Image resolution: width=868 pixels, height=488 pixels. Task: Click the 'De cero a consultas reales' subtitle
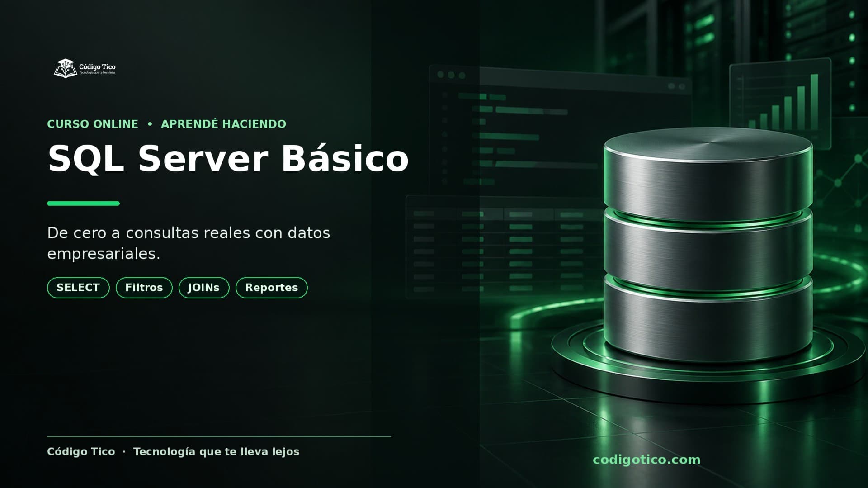coord(189,243)
